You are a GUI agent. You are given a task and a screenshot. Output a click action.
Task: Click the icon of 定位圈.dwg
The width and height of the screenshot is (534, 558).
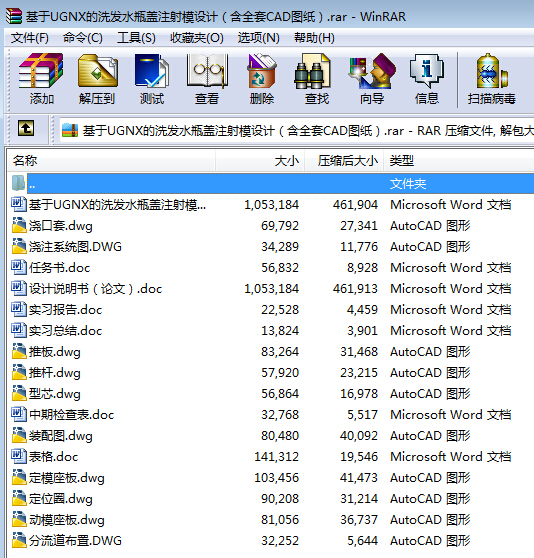pyautogui.click(x=19, y=498)
